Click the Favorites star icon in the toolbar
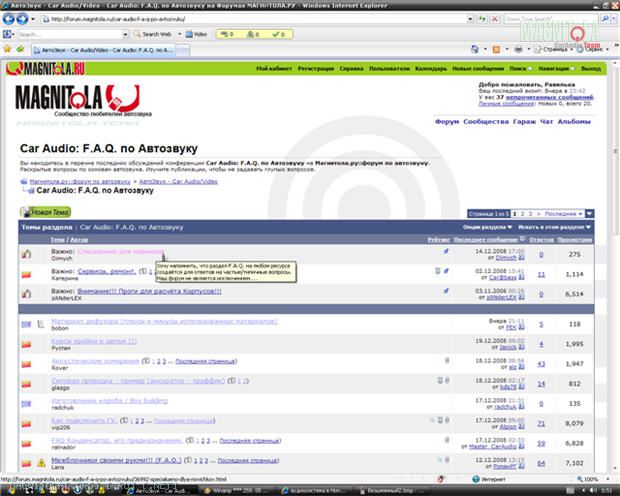This screenshot has height=496, width=620. tap(8, 48)
